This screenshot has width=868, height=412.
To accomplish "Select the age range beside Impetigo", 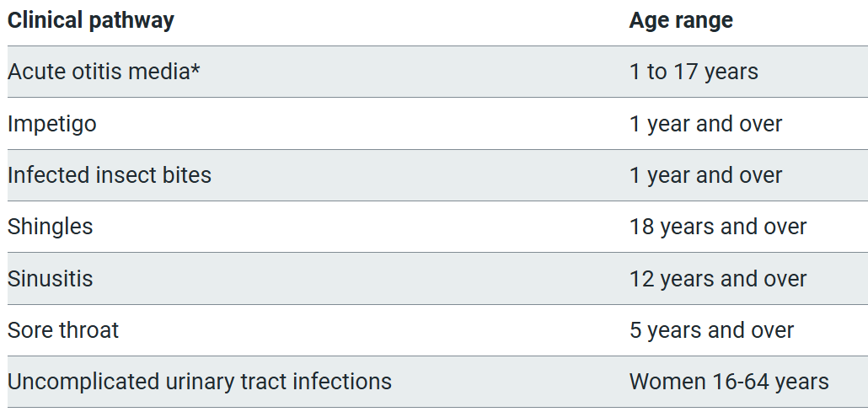I will coord(705,124).
